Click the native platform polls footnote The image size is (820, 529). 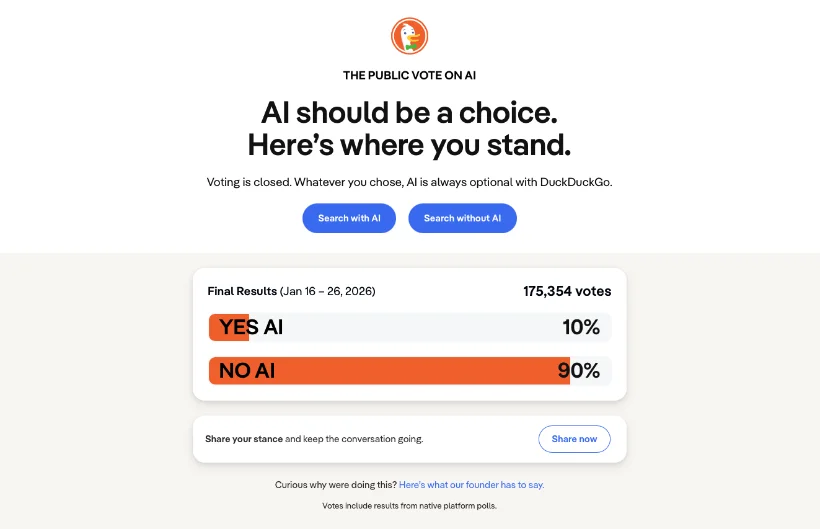(409, 506)
